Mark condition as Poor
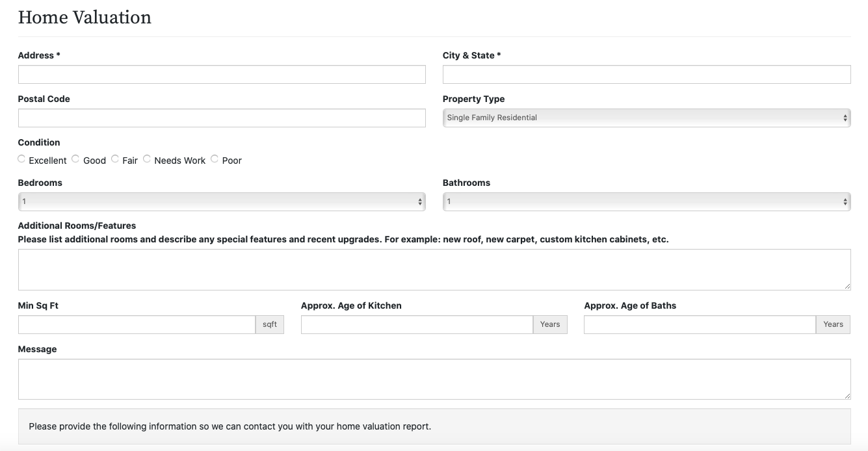This screenshot has width=868, height=451. click(215, 159)
